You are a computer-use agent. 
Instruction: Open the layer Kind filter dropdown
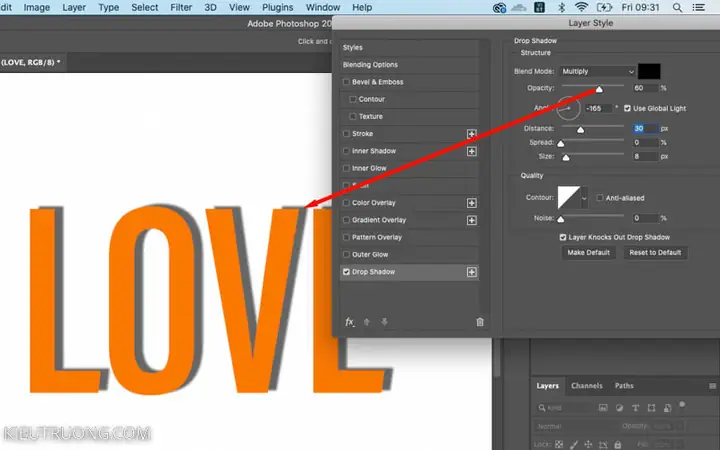(x=565, y=408)
